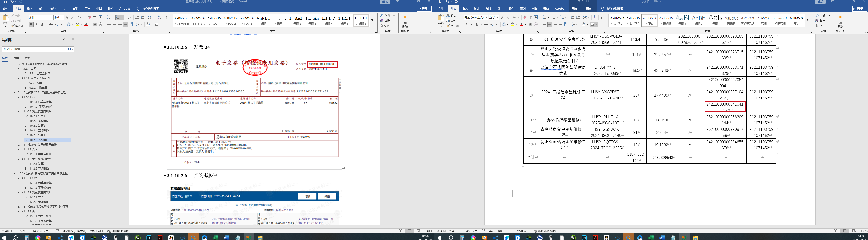Open the 表布局 tab in the right Word window

coord(590,8)
